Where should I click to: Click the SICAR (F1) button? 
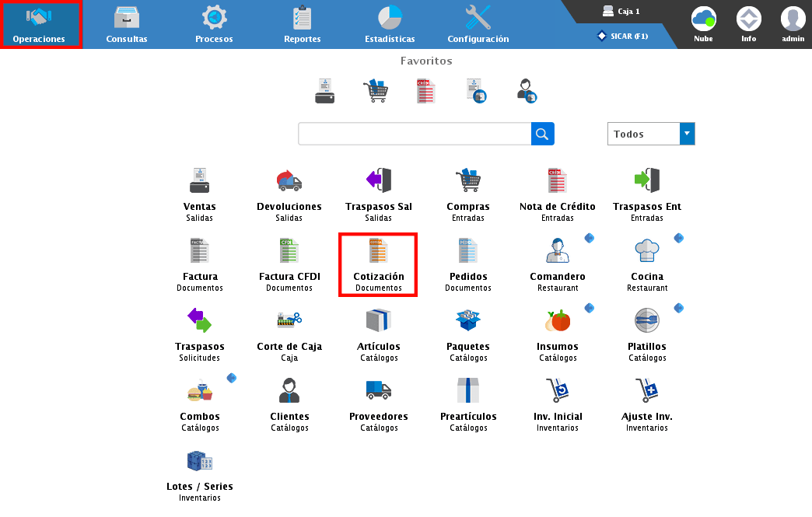coord(622,36)
